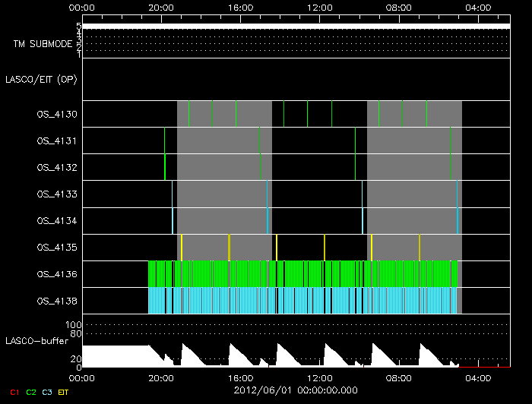Image resolution: width=532 pixels, height=404 pixels.
Task: Pick the OS_4133 row label
Action: (x=57, y=194)
